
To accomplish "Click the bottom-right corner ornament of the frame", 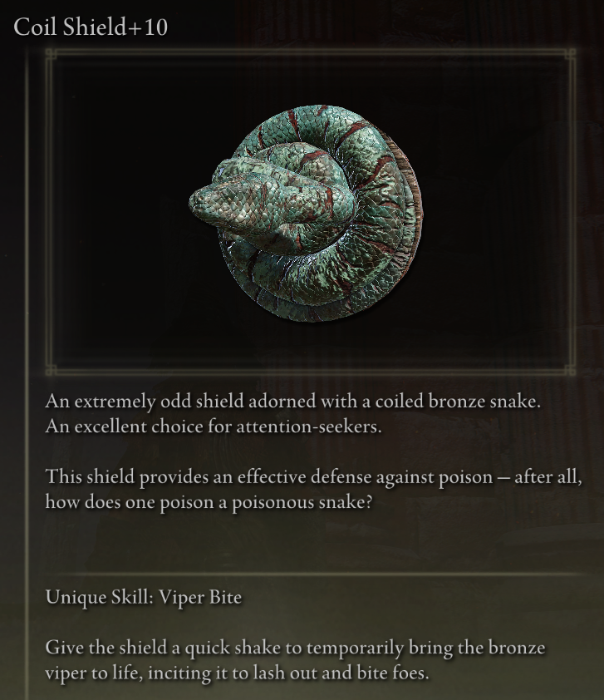I will click(570, 370).
